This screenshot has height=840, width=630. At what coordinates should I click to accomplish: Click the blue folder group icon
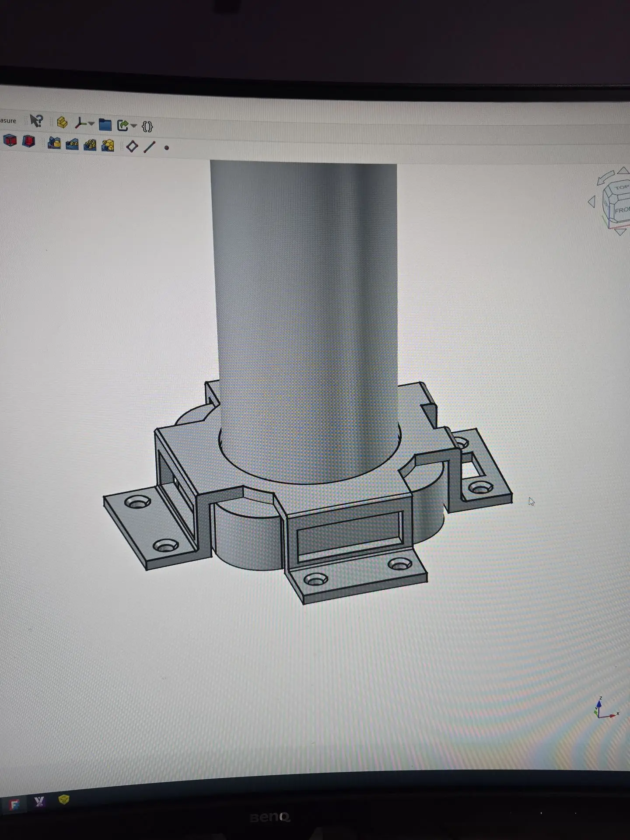point(105,125)
